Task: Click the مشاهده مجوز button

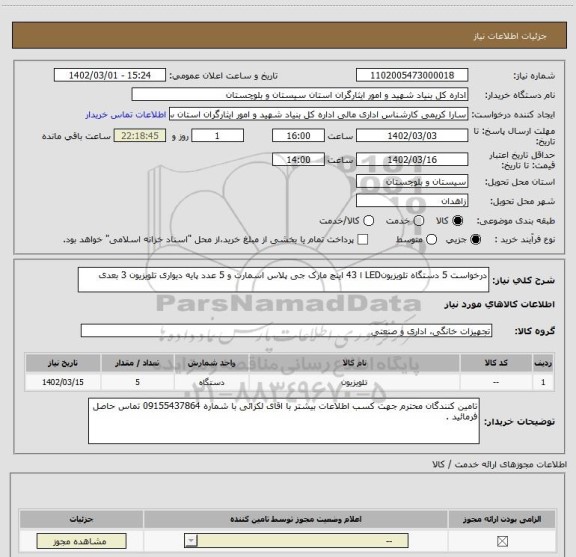Action: [81, 541]
